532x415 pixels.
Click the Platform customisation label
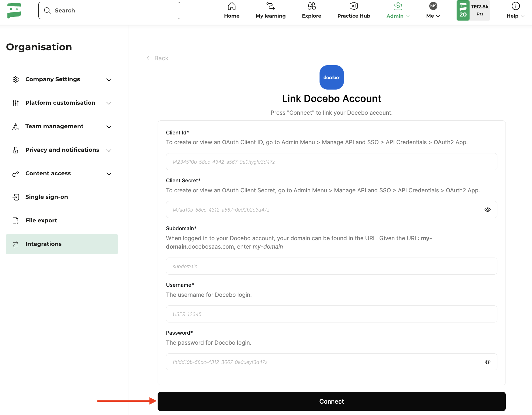[60, 103]
